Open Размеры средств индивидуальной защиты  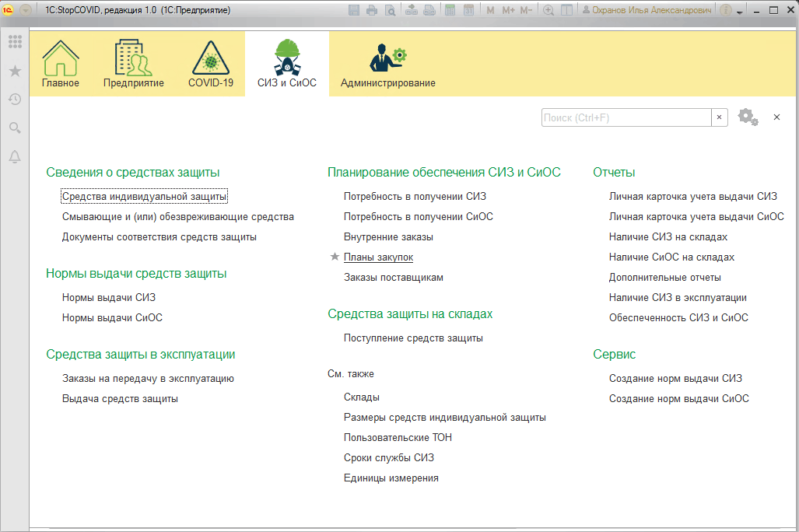click(x=444, y=418)
